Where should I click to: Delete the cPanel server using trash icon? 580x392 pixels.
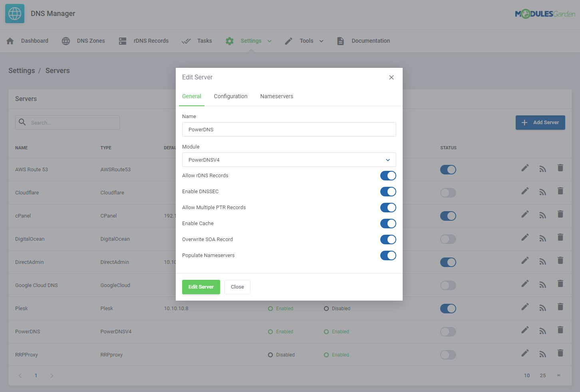coord(560,214)
